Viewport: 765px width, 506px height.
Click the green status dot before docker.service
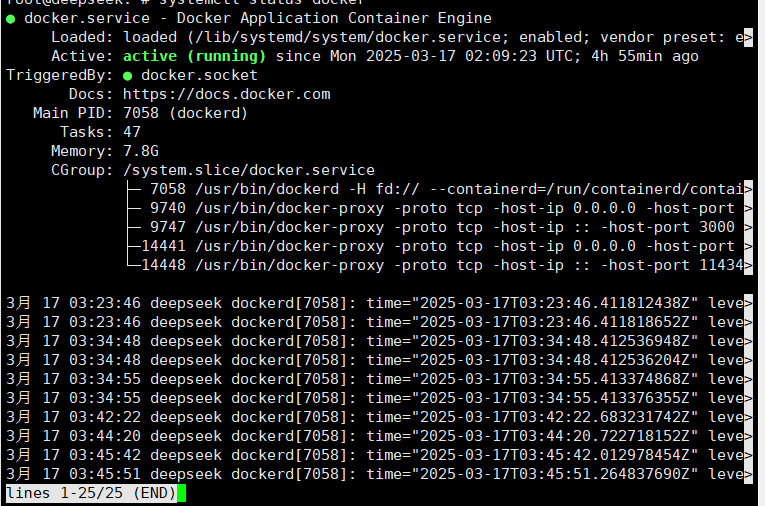point(11,20)
